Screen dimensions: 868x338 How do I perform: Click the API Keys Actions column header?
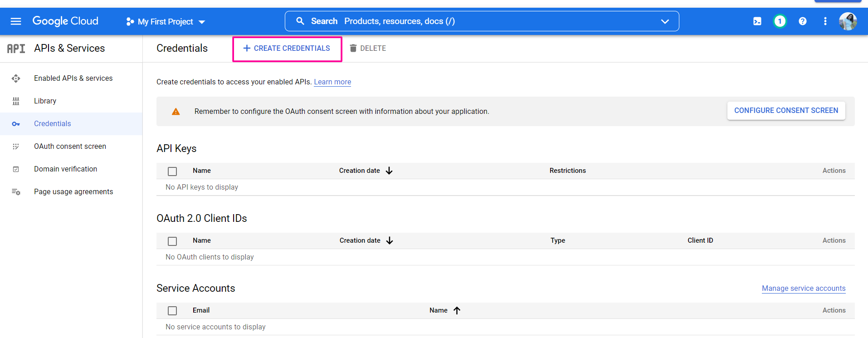pyautogui.click(x=834, y=171)
